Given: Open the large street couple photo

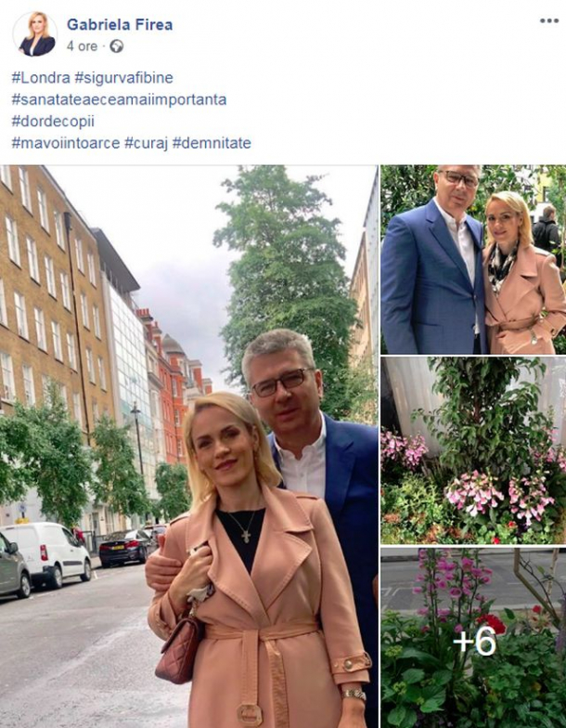Looking at the screenshot, I should (189, 446).
